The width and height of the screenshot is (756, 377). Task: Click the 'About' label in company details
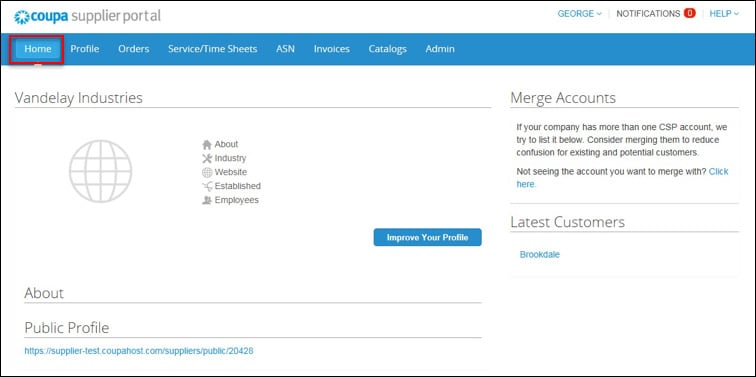tap(227, 144)
